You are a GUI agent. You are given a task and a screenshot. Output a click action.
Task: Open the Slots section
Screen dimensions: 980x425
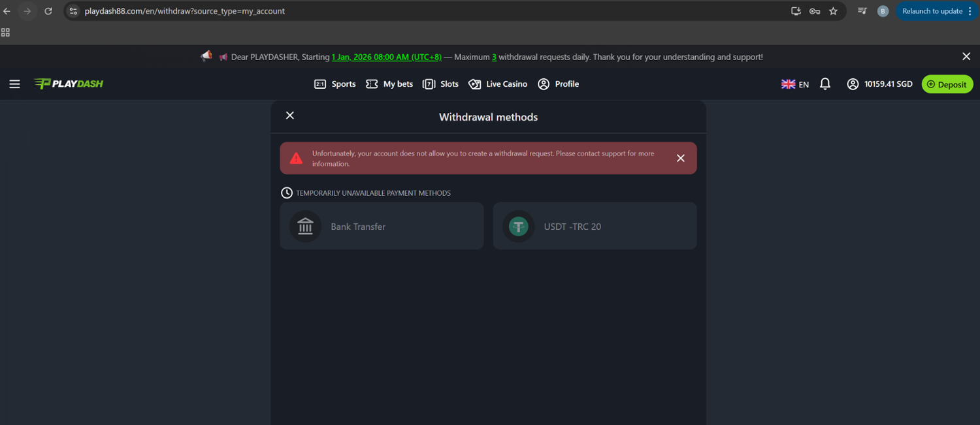[440, 84]
